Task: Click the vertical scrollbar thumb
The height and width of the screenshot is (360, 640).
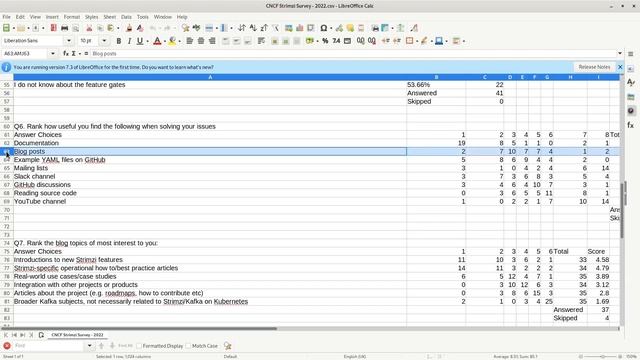Action: [x=622, y=210]
